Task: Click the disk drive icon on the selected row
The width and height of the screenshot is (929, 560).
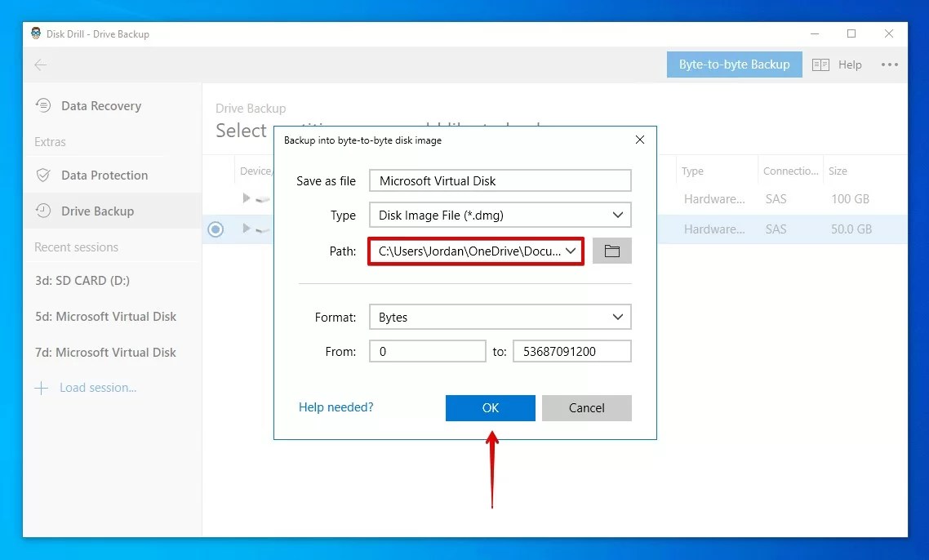Action: click(x=263, y=229)
